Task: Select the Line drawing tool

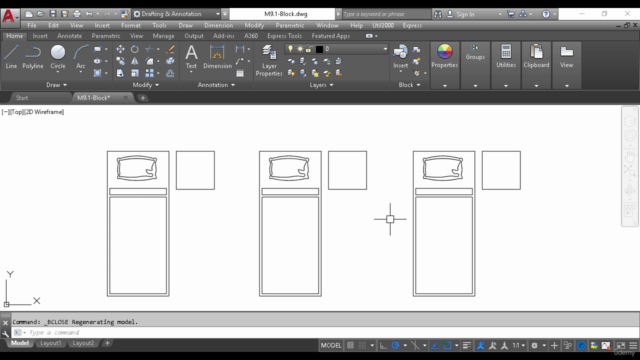Action: [x=11, y=57]
